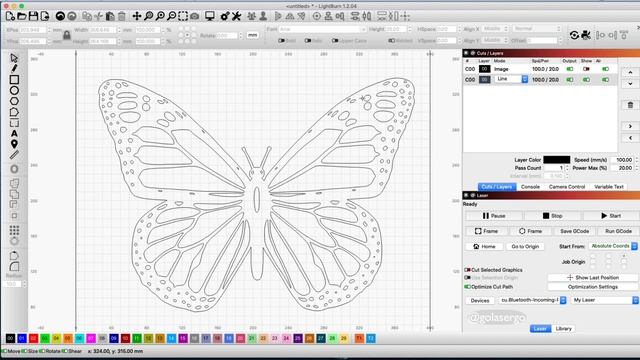Click the Offset Shapes ring tool
The height and width of the screenshot is (360, 640).
click(x=14, y=169)
